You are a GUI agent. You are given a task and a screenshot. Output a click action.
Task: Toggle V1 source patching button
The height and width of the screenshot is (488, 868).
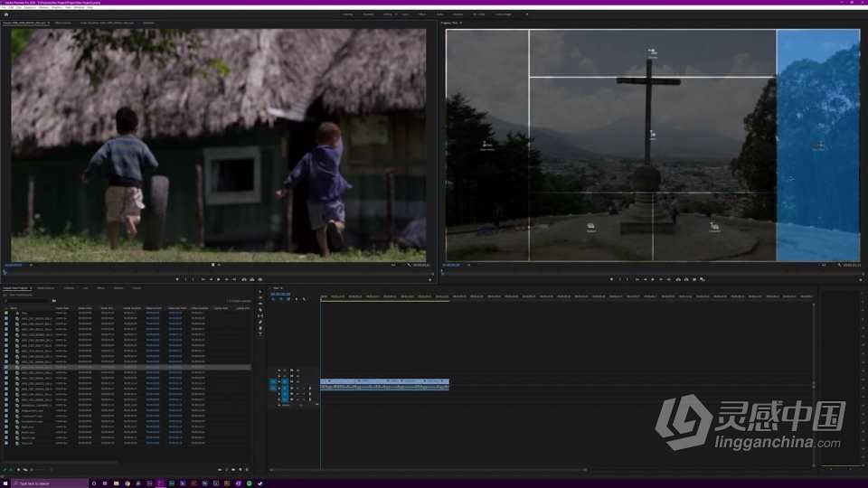pyautogui.click(x=273, y=381)
